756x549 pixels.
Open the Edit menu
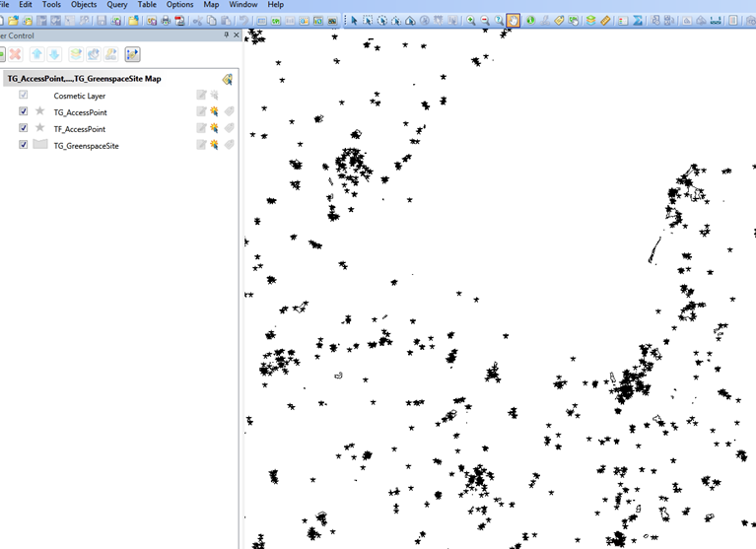coord(25,4)
